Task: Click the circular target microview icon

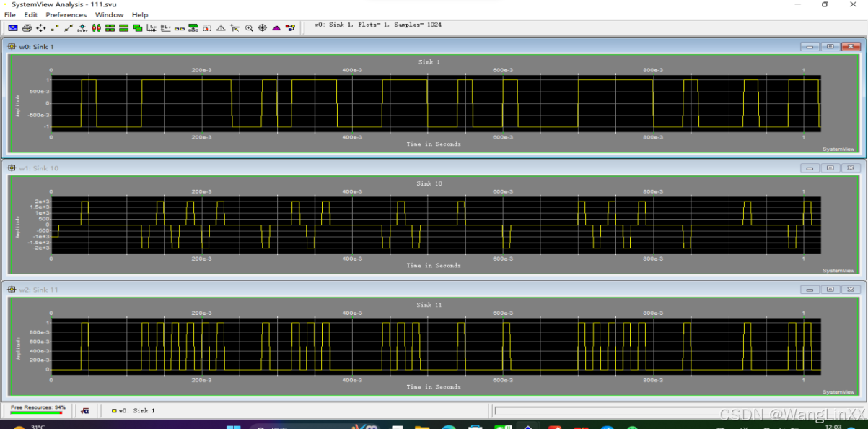Action: point(263,28)
